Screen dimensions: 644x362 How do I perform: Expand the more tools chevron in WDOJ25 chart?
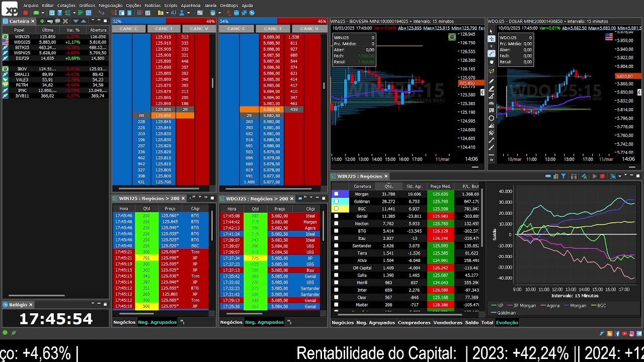coord(492,160)
